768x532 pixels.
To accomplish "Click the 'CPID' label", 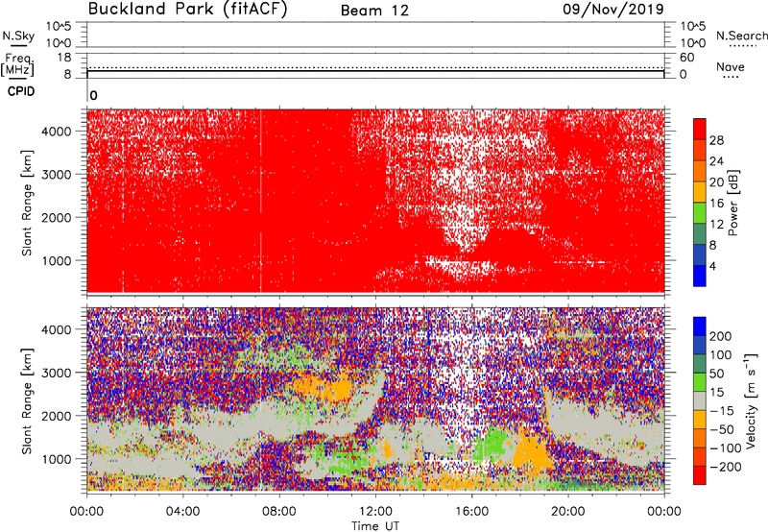I will [x=21, y=91].
